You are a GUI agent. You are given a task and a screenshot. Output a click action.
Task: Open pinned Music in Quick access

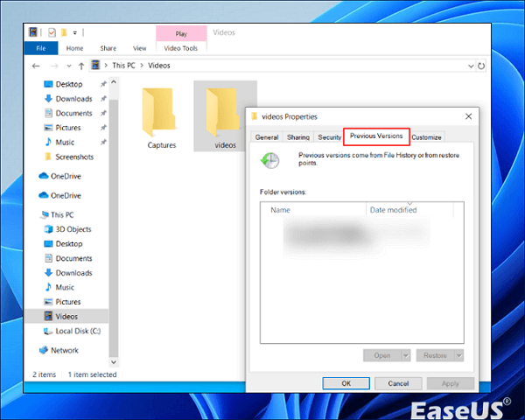click(x=65, y=143)
